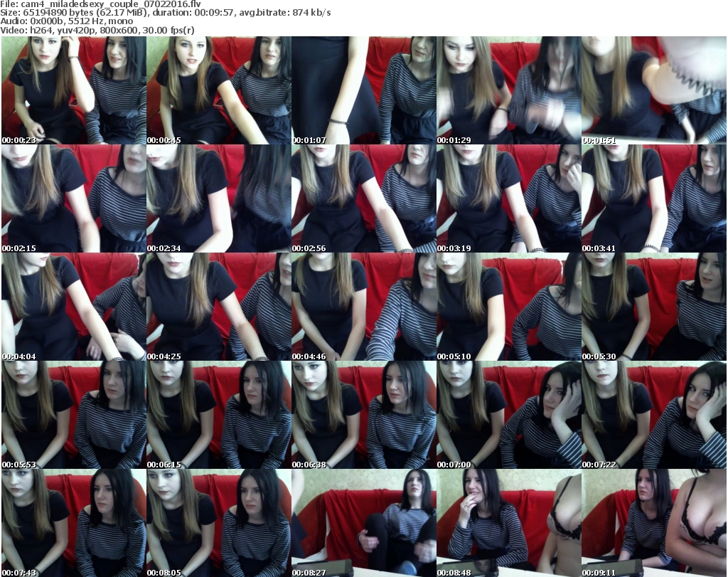Pick the frame marked 00:01:29
The width and height of the screenshot is (728, 577).
click(x=508, y=90)
